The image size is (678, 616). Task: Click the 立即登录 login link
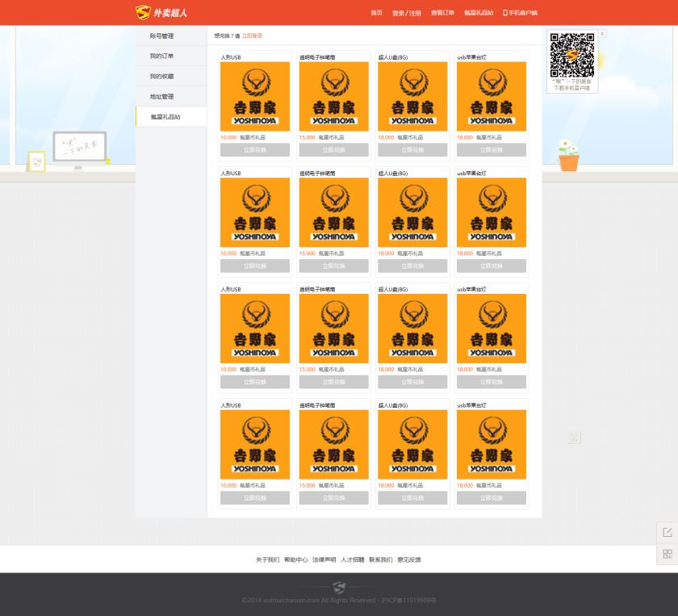252,36
